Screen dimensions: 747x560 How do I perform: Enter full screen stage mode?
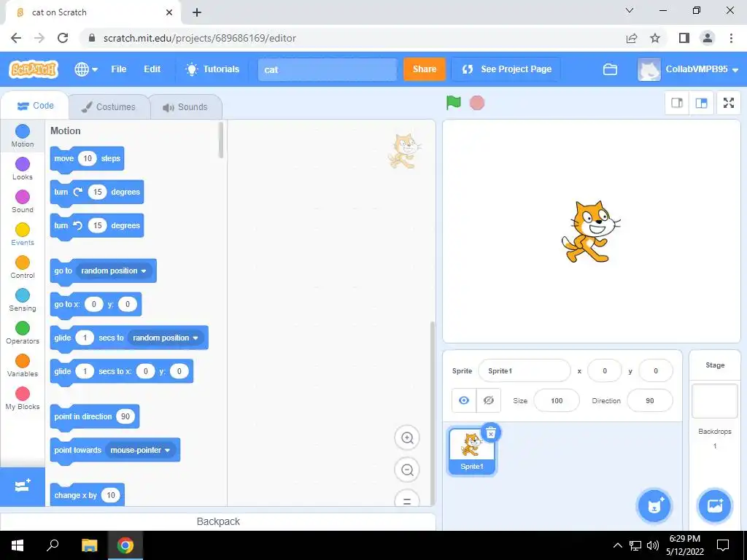(729, 103)
